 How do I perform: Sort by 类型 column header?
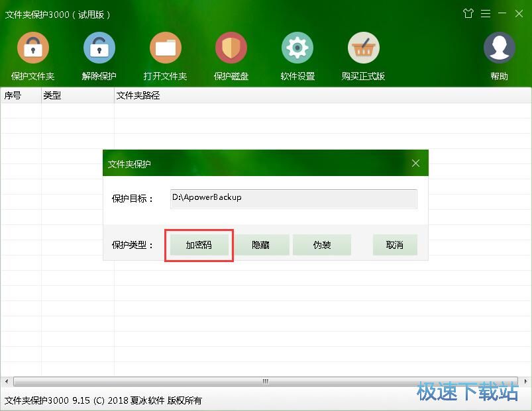pos(78,95)
